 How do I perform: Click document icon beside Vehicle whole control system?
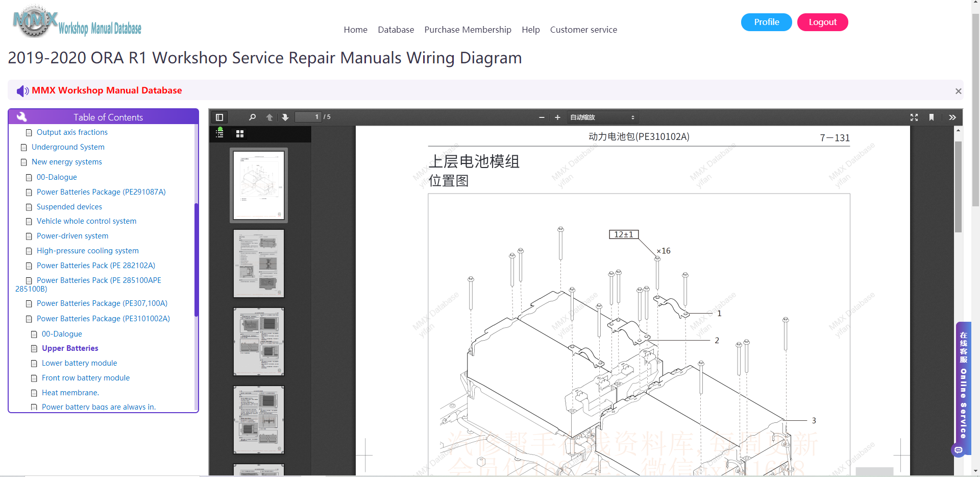click(x=29, y=222)
